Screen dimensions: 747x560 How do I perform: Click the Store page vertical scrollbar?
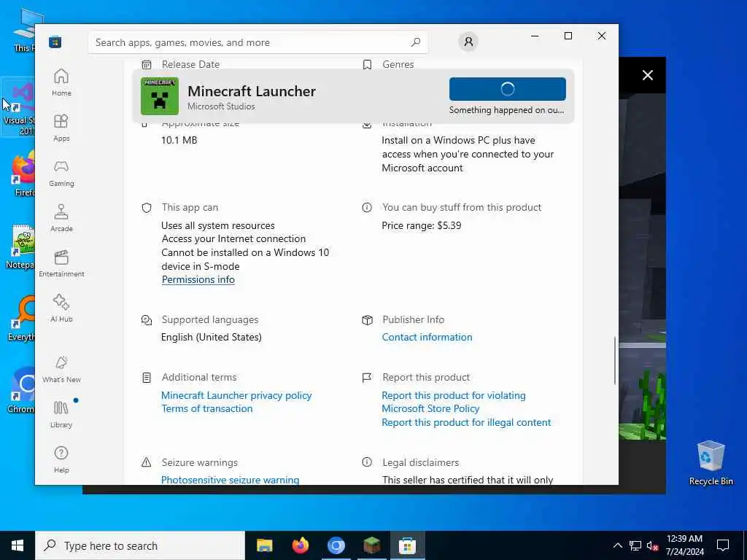point(614,360)
